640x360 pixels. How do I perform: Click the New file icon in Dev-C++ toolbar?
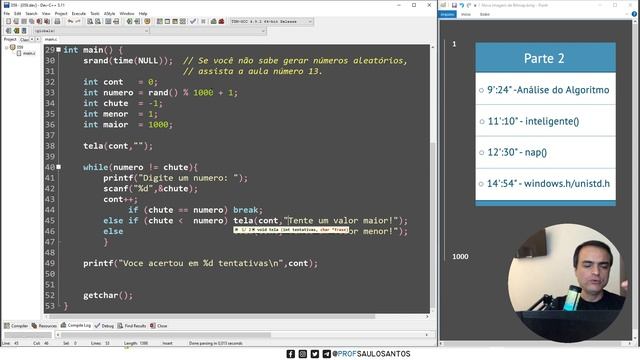point(9,21)
